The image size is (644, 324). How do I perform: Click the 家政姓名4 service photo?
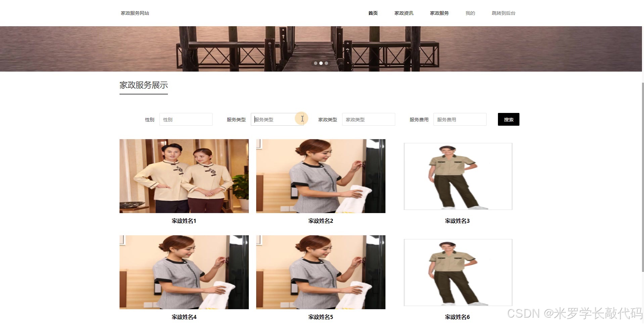click(x=184, y=272)
